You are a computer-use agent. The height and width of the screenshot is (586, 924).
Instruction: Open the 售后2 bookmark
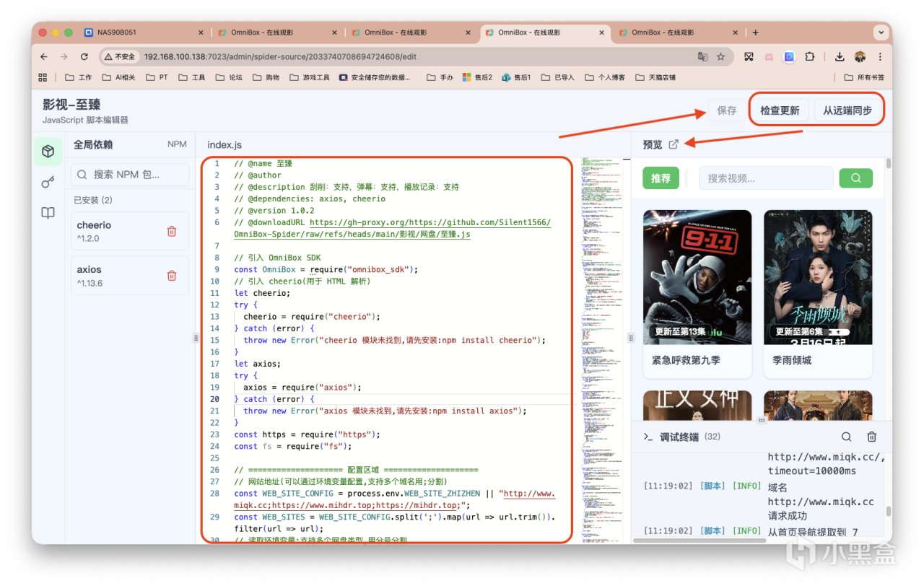[x=476, y=77]
